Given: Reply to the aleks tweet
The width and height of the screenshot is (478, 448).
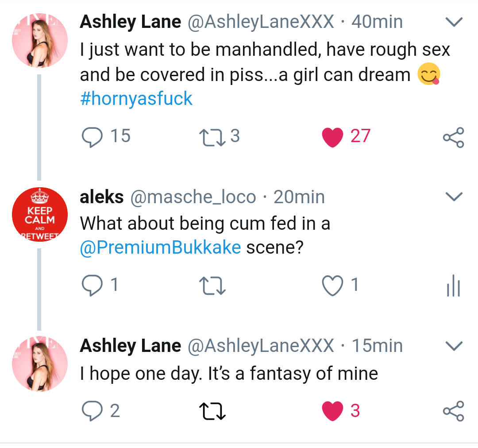Looking at the screenshot, I should point(92,286).
